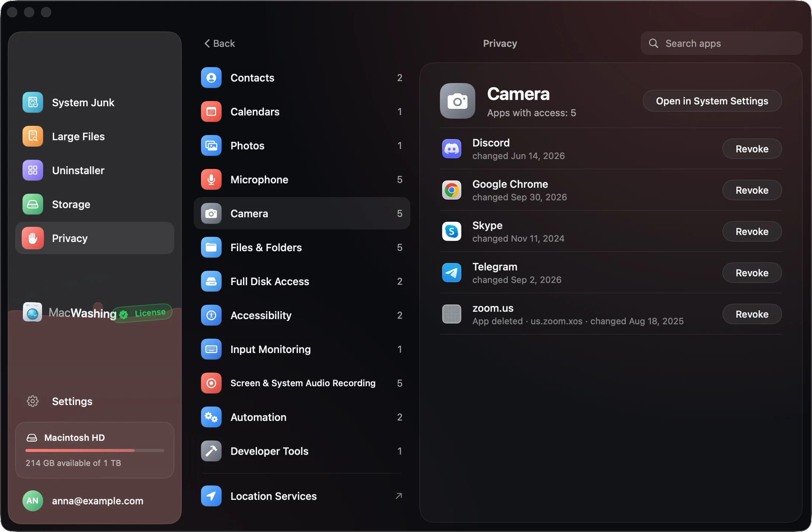812x532 pixels.
Task: Click the large Camera header icon
Action: pyautogui.click(x=457, y=101)
